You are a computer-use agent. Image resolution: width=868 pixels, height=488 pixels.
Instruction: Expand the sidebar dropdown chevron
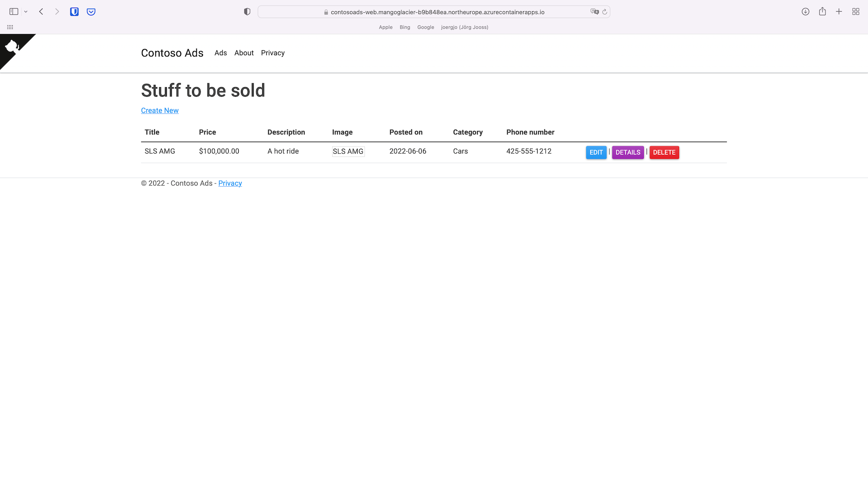pos(26,12)
